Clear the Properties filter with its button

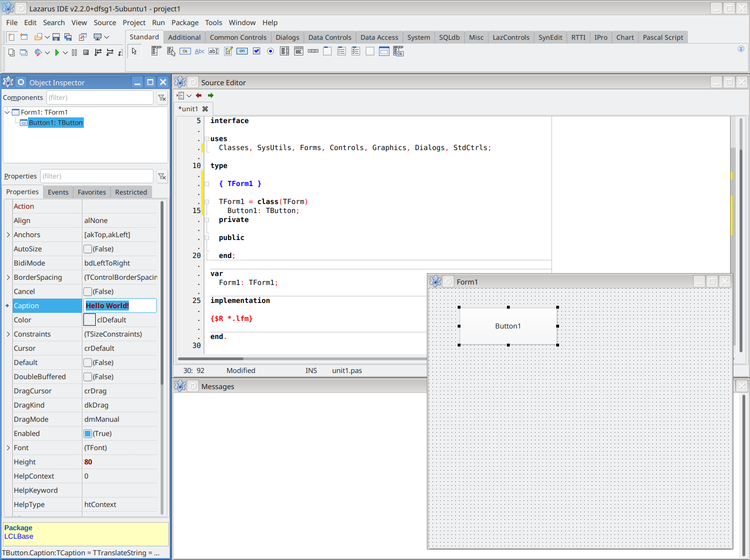click(x=162, y=176)
